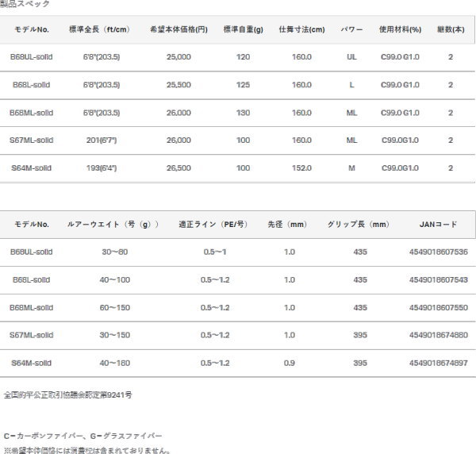Click the line value 0.5~1

tap(215, 252)
